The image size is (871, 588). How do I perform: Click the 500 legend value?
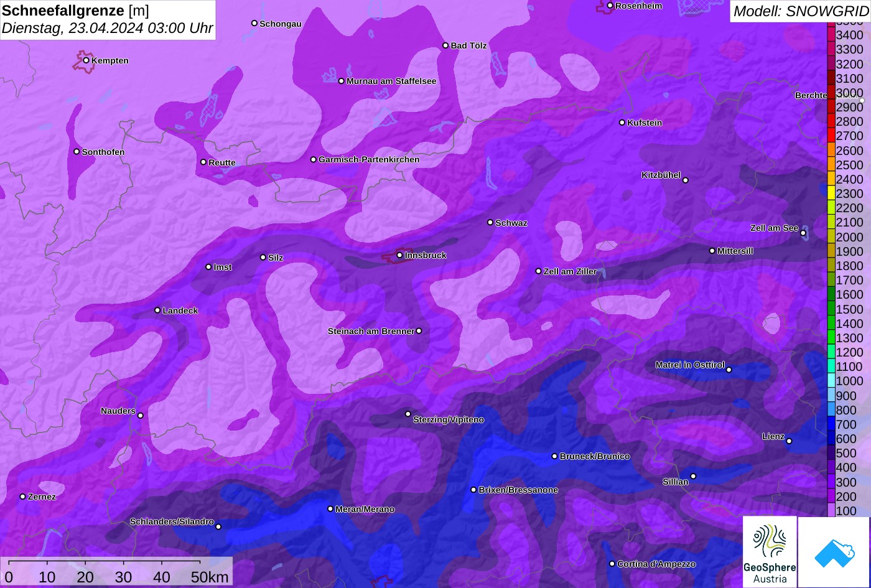click(x=846, y=453)
